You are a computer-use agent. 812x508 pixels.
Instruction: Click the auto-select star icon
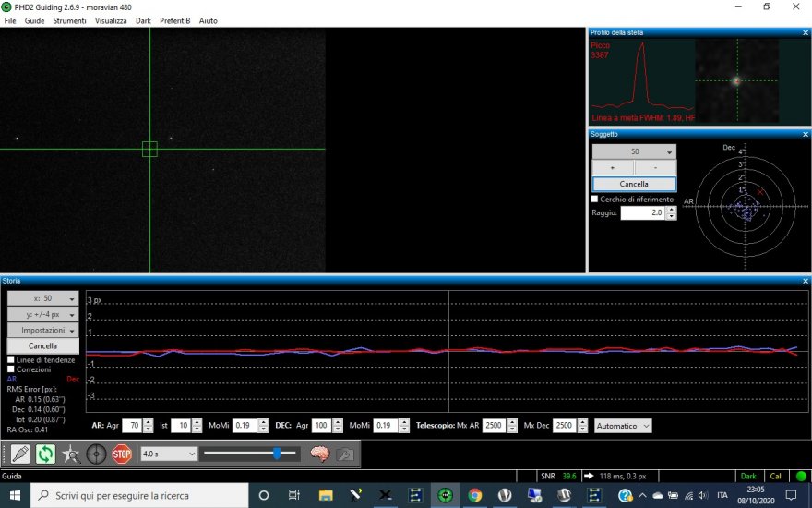click(x=71, y=454)
